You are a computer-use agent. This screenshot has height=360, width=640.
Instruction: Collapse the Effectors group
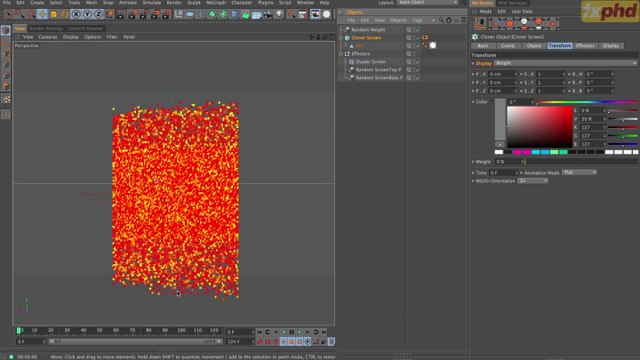pyautogui.click(x=340, y=54)
